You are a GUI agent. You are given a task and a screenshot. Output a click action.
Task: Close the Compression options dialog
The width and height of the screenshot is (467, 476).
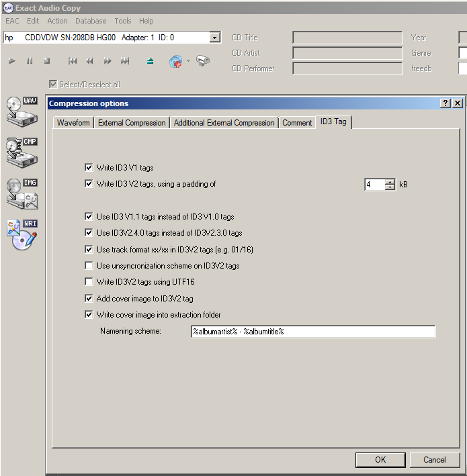[458, 103]
